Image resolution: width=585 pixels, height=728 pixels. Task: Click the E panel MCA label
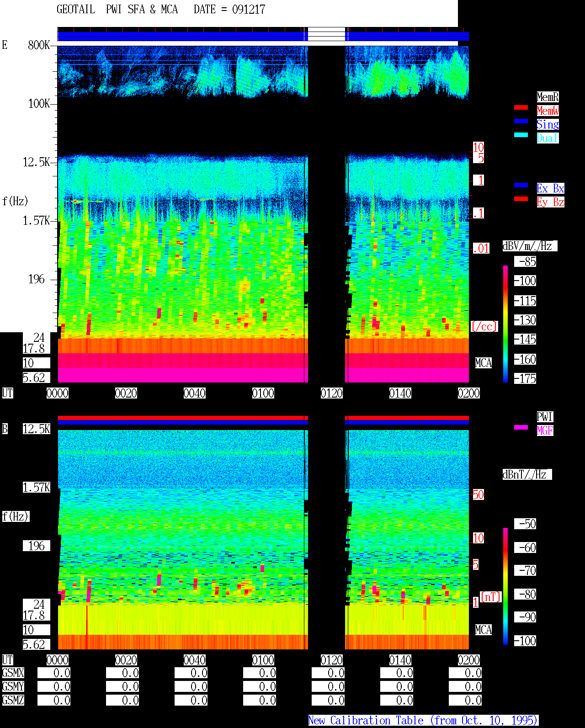coord(484,363)
